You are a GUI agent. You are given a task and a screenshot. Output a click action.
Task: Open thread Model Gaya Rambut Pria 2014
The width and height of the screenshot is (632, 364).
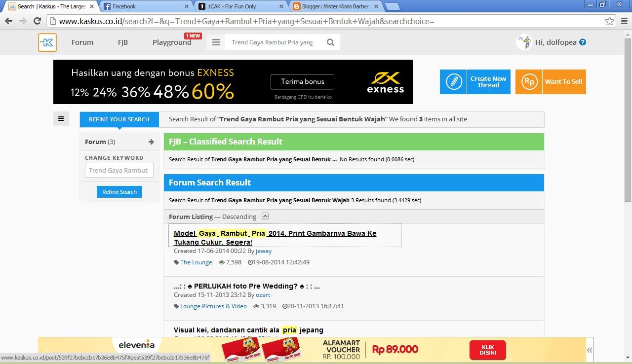pos(275,238)
